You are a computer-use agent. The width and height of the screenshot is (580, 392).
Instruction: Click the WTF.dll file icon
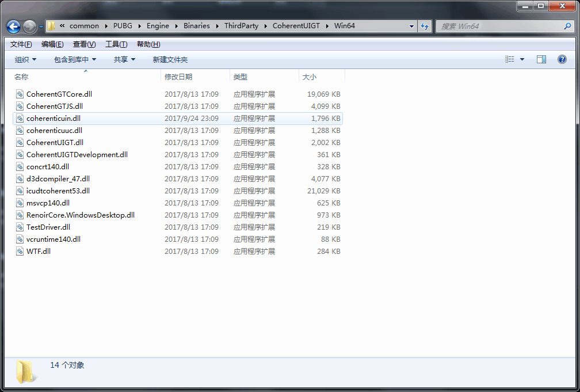pos(20,251)
